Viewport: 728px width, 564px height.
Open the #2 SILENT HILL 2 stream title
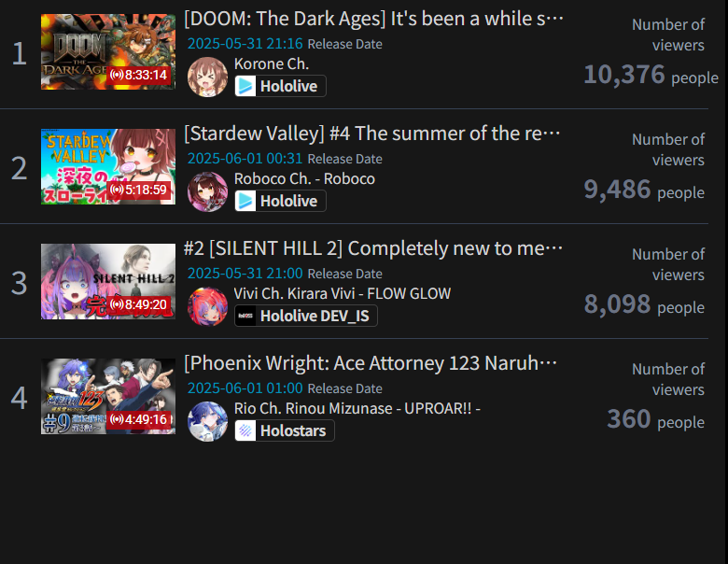click(372, 248)
